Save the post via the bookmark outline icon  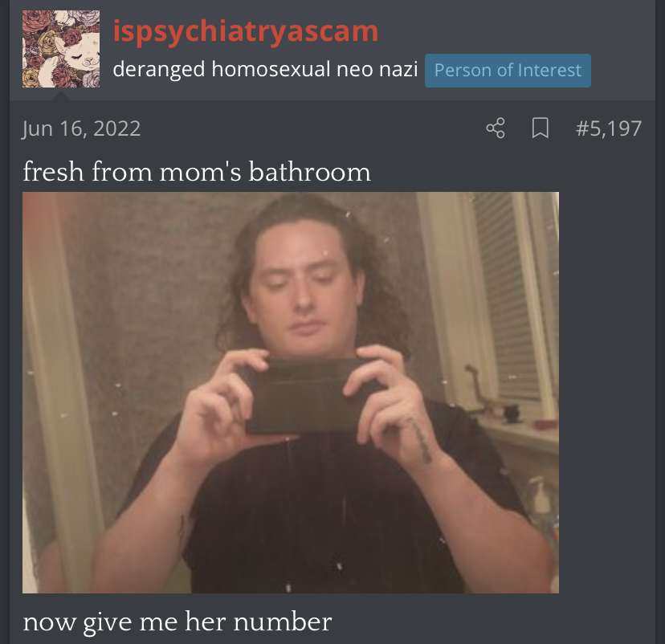[x=541, y=128]
